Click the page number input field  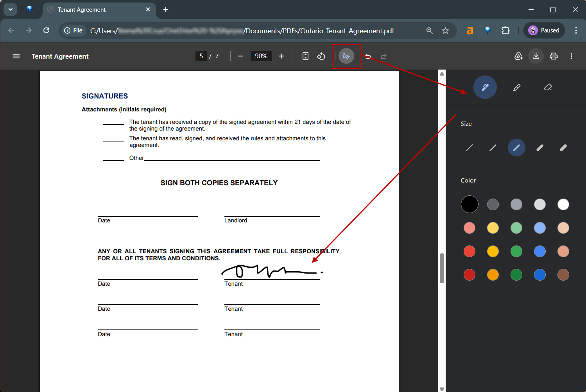201,56
